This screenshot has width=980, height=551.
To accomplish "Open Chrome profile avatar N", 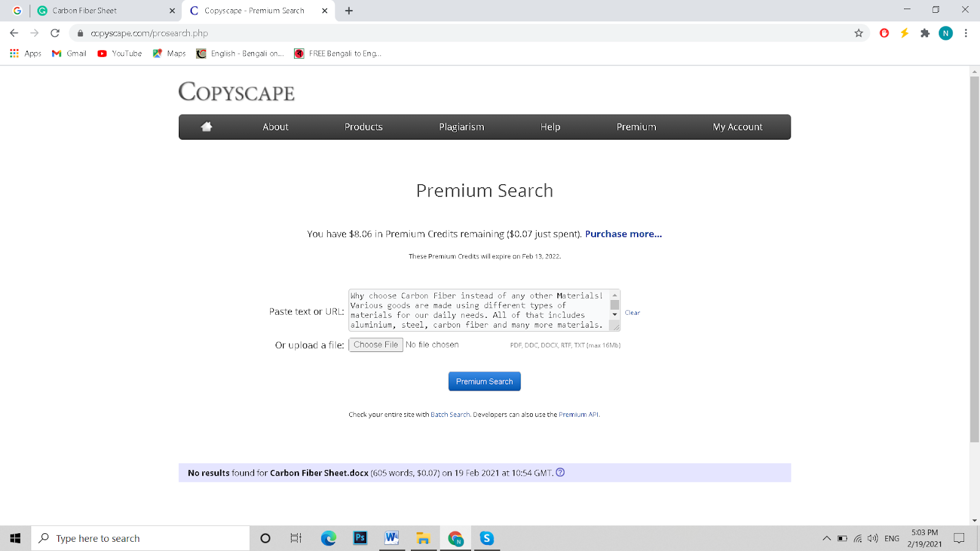I will (946, 33).
